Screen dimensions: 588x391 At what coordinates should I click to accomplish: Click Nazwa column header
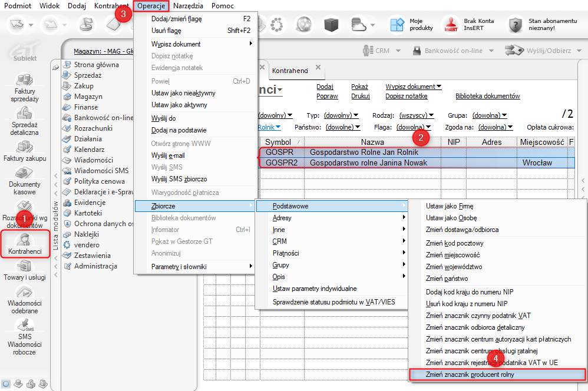(372, 142)
